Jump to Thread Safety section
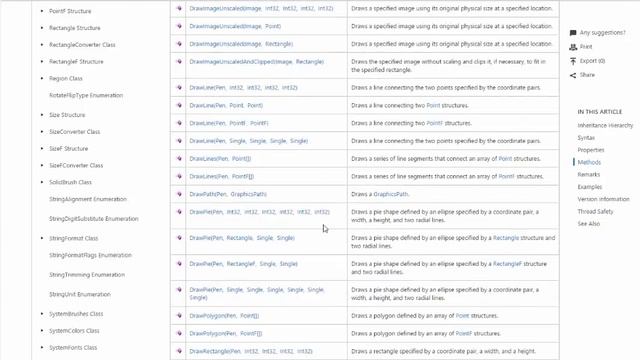The width and height of the screenshot is (640, 360). click(595, 211)
